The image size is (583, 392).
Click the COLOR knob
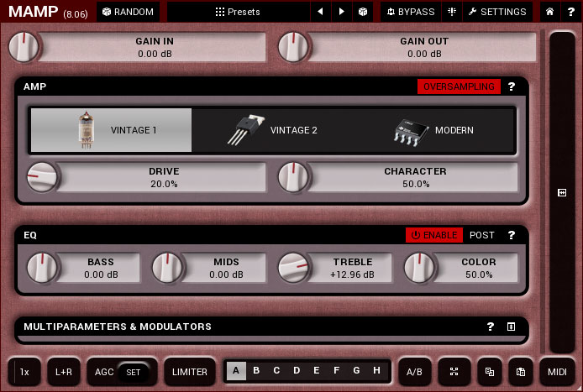pos(419,268)
